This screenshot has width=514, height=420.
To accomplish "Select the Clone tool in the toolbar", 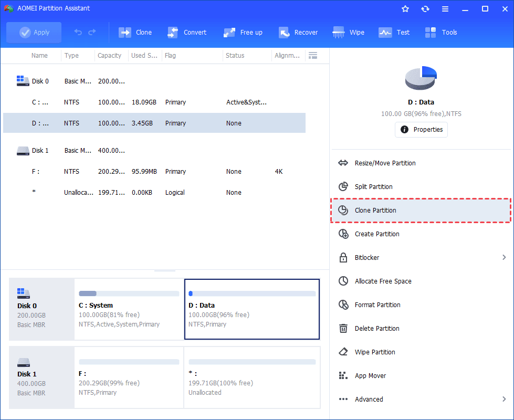I will click(135, 32).
